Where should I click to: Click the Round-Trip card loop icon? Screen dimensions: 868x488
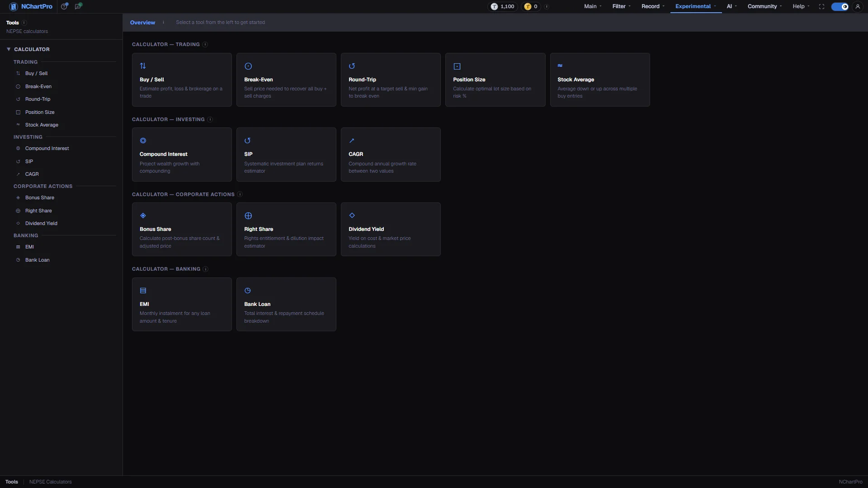coord(352,66)
